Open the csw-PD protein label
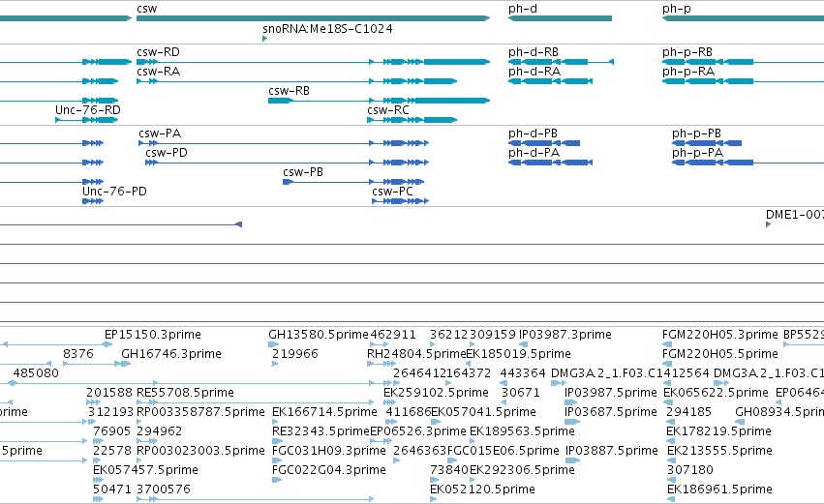The image size is (824, 504). 167,153
